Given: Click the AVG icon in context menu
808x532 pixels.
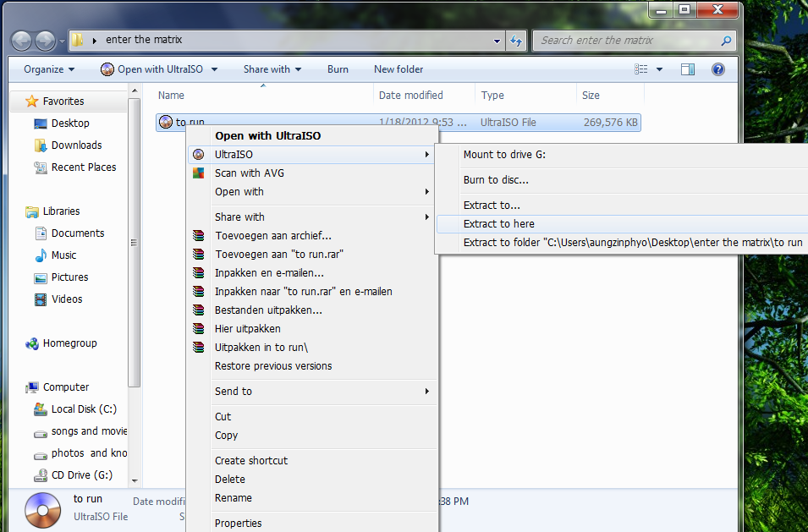Looking at the screenshot, I should [198, 173].
